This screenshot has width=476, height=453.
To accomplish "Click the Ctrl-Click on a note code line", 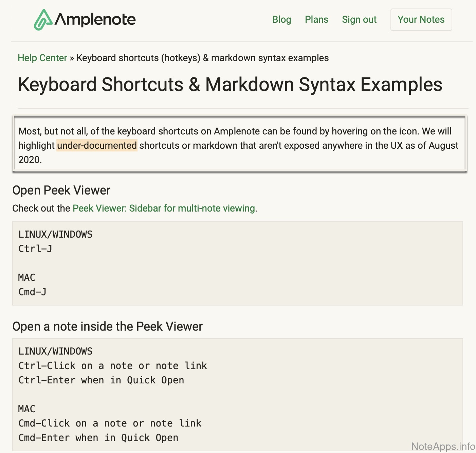I will click(x=112, y=366).
